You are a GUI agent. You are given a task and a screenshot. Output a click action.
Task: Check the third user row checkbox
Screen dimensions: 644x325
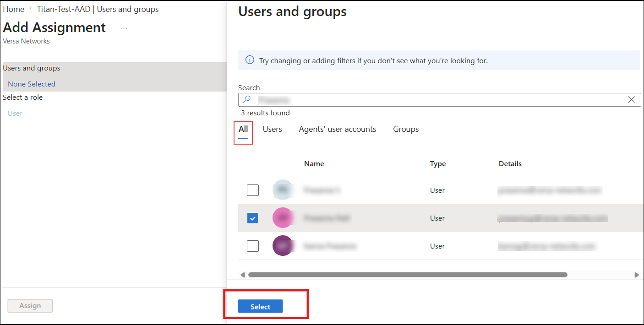(x=253, y=246)
